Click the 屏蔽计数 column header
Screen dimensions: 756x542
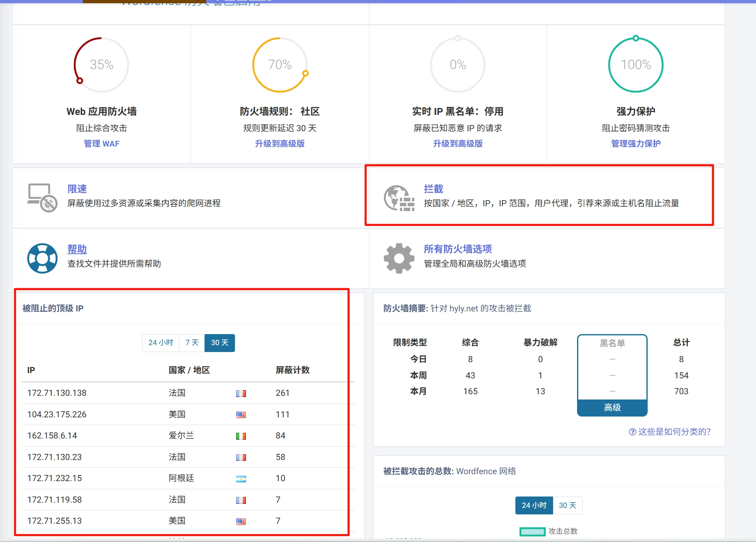tap(293, 370)
